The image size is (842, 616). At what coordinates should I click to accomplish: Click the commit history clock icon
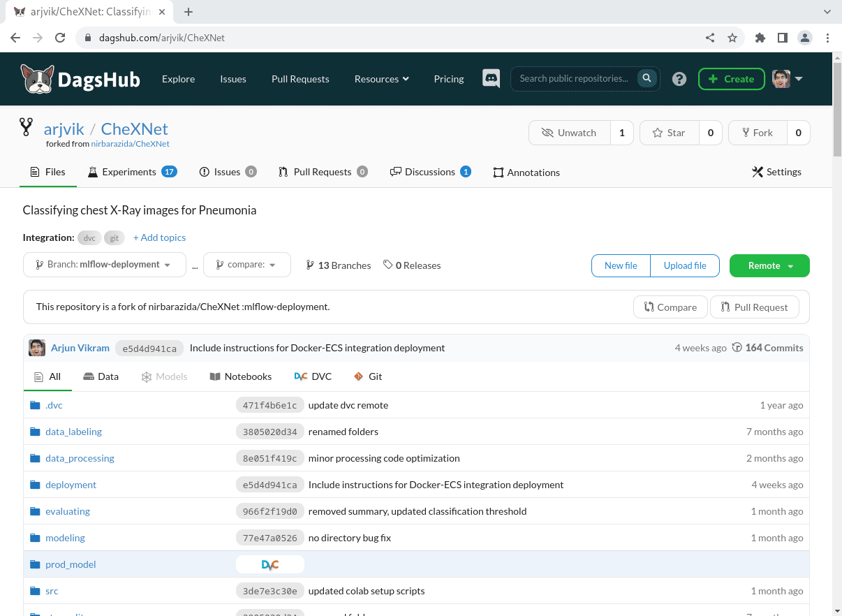tap(737, 348)
